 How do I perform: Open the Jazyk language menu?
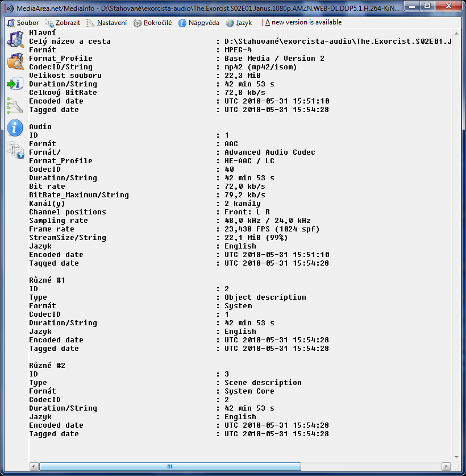[239, 23]
